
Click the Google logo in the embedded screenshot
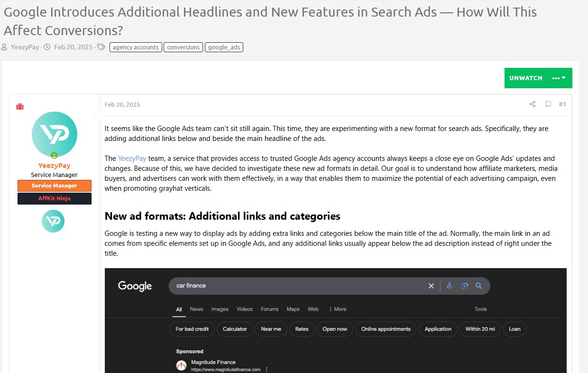pos(135,286)
